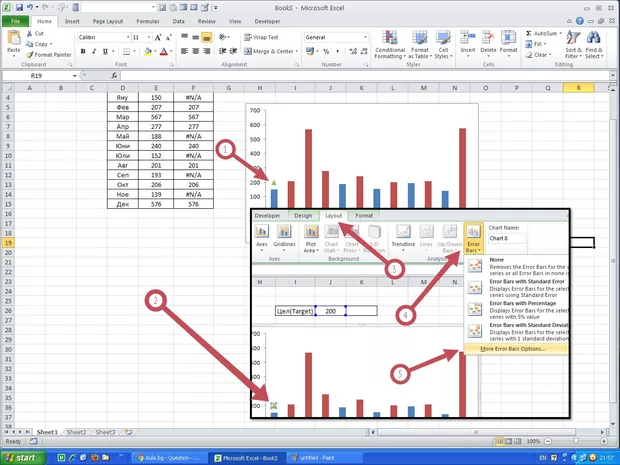The height and width of the screenshot is (465, 620).
Task: Apply the yellow fill color bucket
Action: tap(148, 51)
